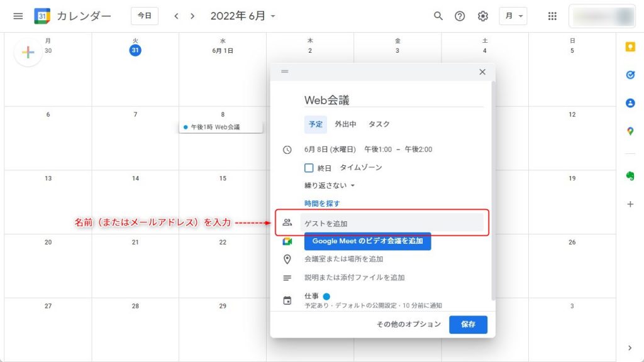
Task: Open Evernote add-on in side panel
Action: click(630, 176)
